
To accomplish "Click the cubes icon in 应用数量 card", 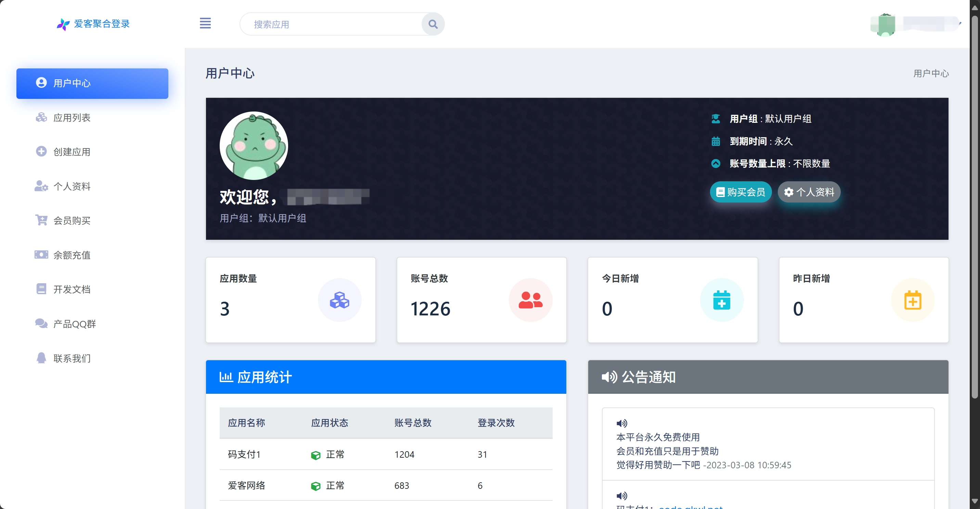I will [x=339, y=300].
